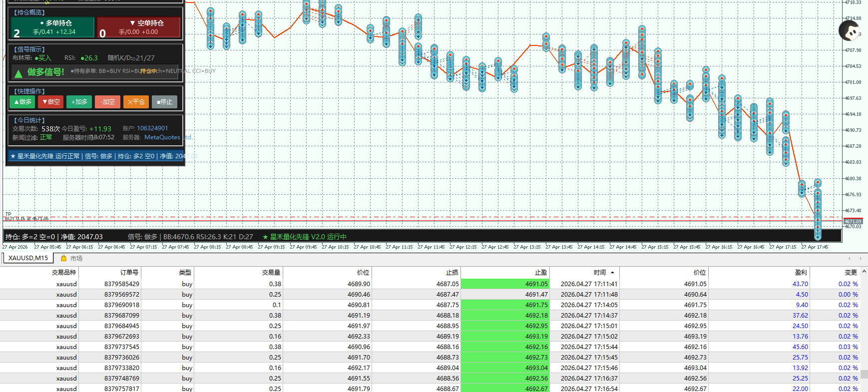Click the green take-profit cell 4693.19
The width and height of the screenshot is (868, 392).
pyautogui.click(x=536, y=336)
